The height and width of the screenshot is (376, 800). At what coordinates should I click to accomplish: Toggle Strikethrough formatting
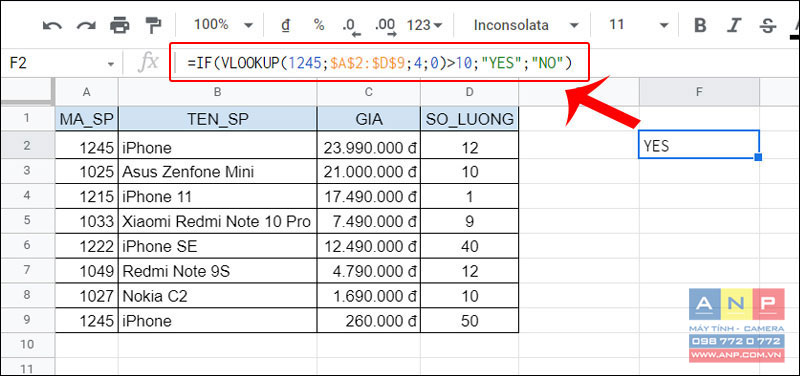767,25
